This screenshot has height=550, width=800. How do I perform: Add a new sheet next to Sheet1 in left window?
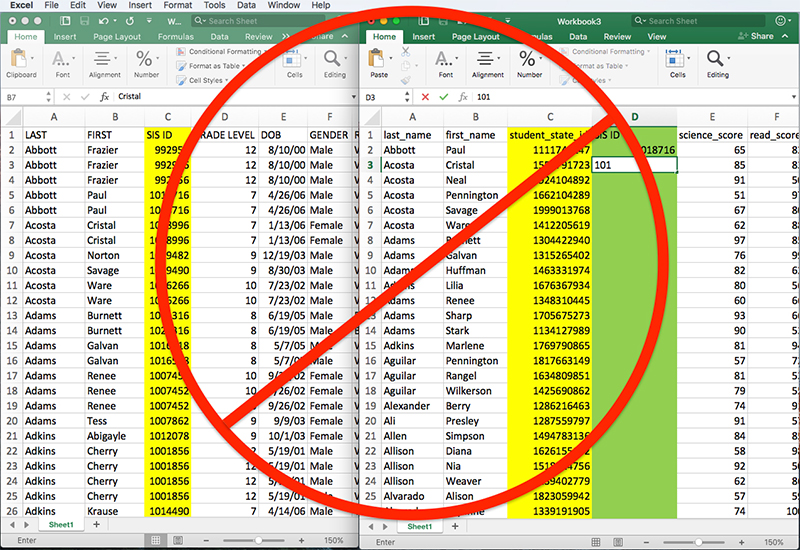click(x=98, y=525)
